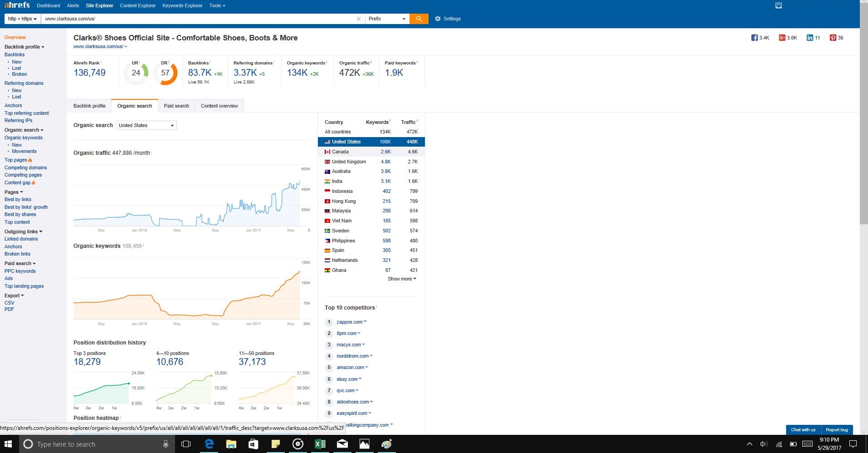
Task: Click the LinkedIn share count icon
Action: [809, 38]
